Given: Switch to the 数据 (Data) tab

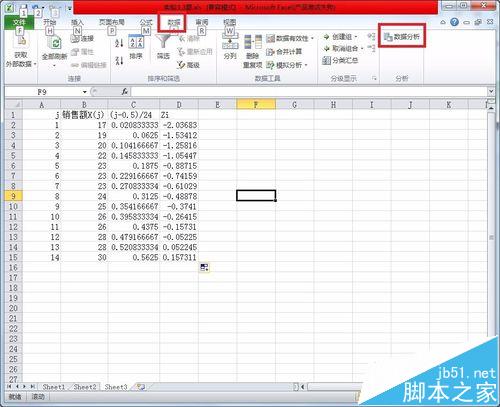Looking at the screenshot, I should coord(174,22).
